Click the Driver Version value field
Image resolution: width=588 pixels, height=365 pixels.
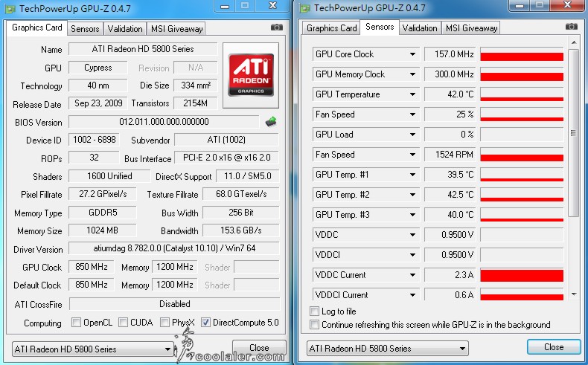pyautogui.click(x=174, y=248)
